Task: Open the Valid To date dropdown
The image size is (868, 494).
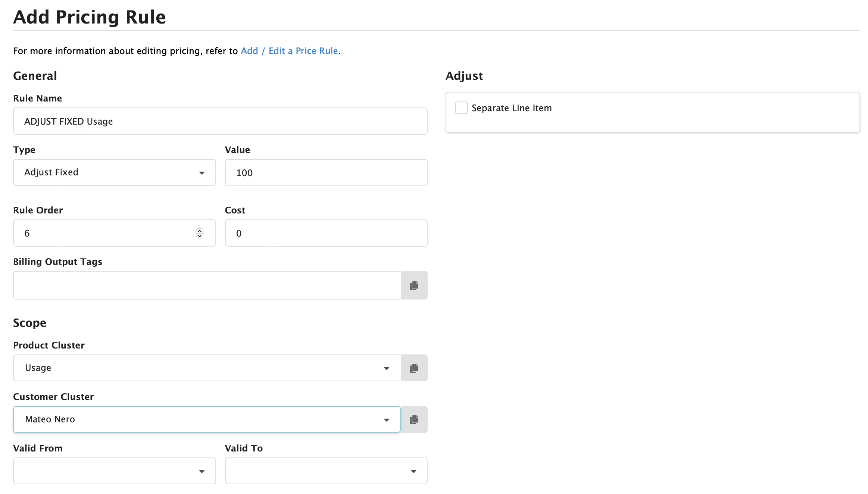Action: point(413,471)
